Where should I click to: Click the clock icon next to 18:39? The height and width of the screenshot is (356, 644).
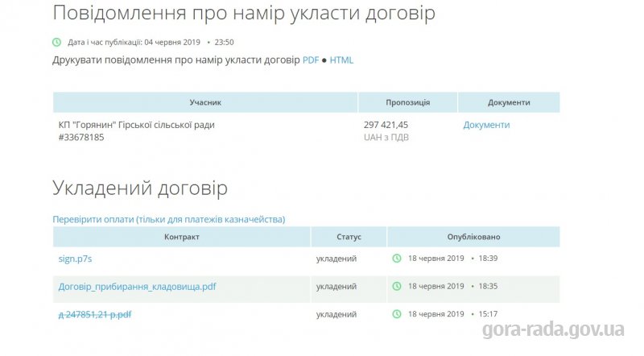click(x=397, y=259)
